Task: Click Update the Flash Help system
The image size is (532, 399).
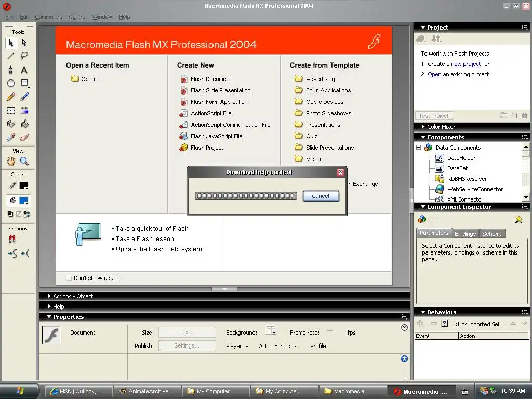Action: pos(159,249)
